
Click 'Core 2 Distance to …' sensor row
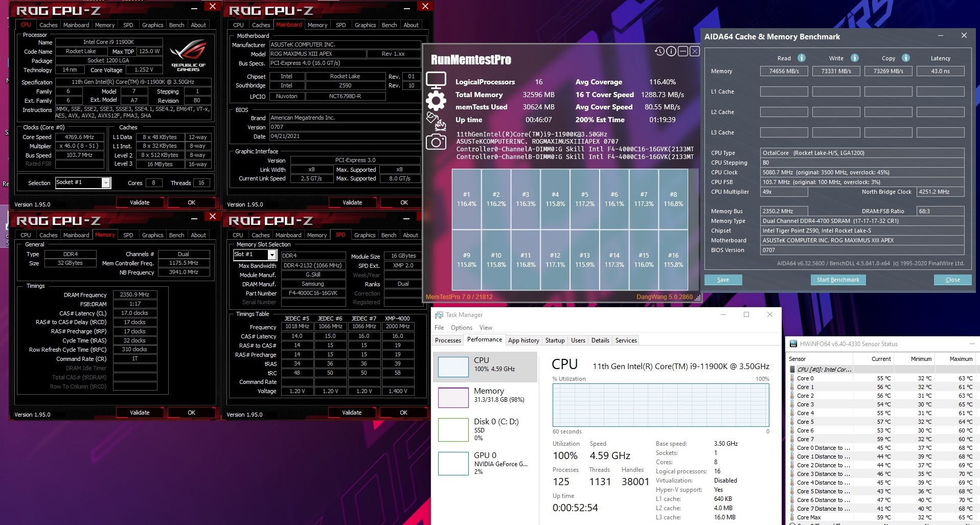tap(882, 465)
